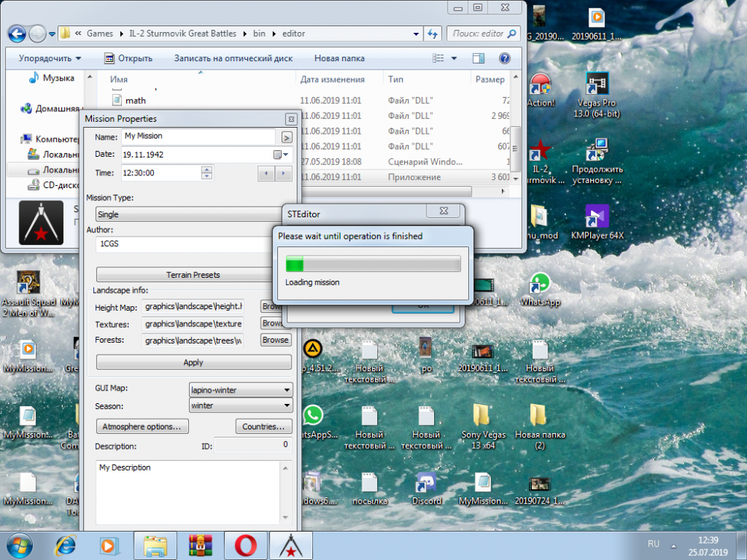
Task: Open the Упорядочить menu in Explorer
Action: (x=49, y=58)
